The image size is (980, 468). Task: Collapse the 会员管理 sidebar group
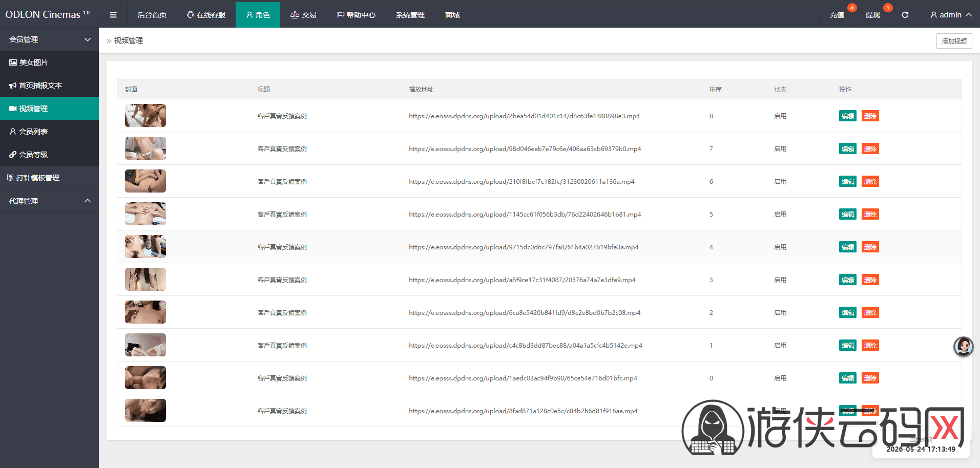49,39
